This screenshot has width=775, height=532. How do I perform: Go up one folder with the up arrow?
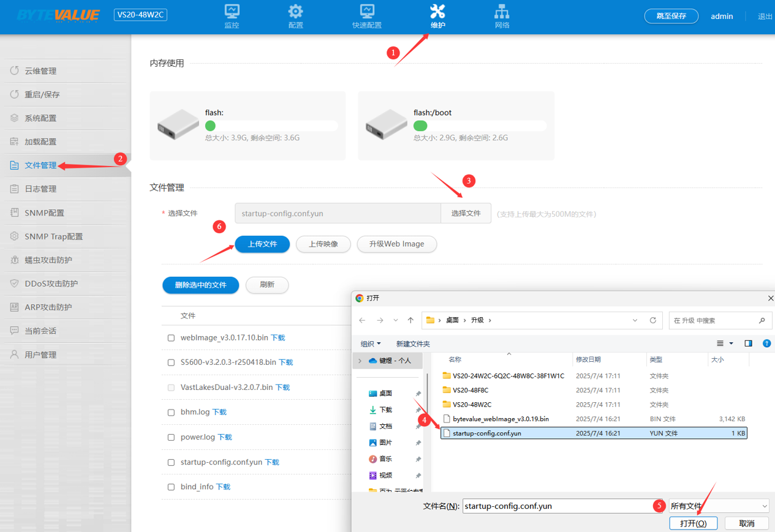tap(410, 320)
